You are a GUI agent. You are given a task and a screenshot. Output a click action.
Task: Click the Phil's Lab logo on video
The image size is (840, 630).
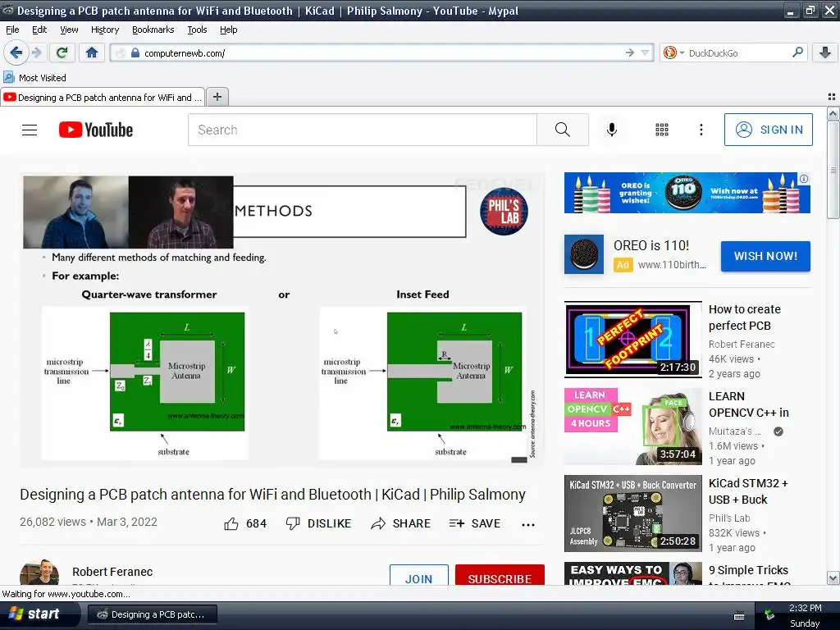[504, 211]
